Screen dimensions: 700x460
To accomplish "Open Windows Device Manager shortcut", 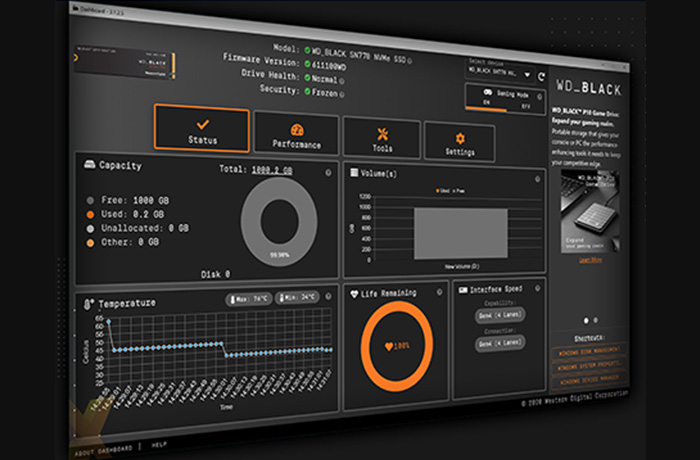I will [589, 380].
